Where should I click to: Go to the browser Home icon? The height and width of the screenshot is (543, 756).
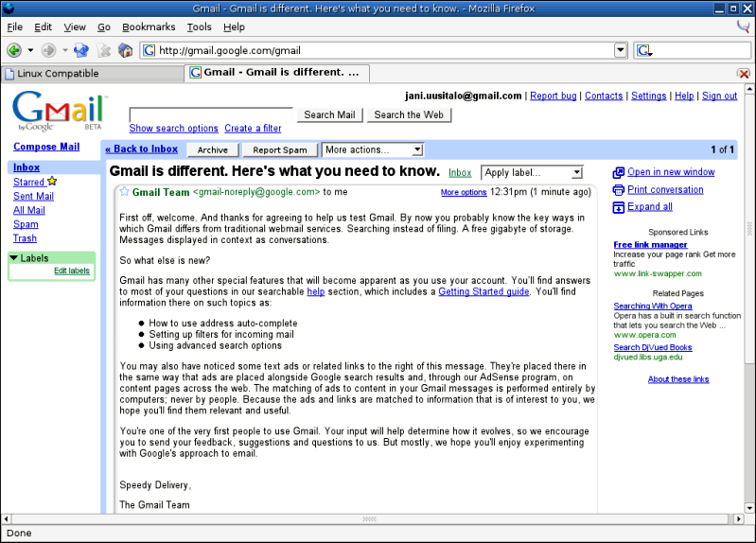point(125,50)
